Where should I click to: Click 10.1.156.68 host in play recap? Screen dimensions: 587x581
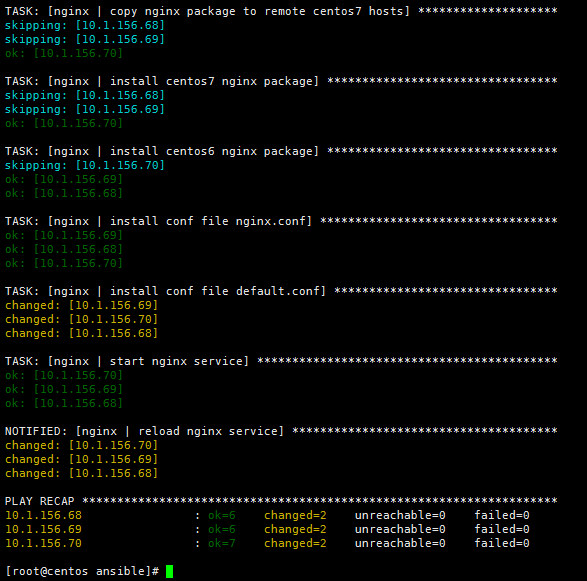(x=43, y=515)
